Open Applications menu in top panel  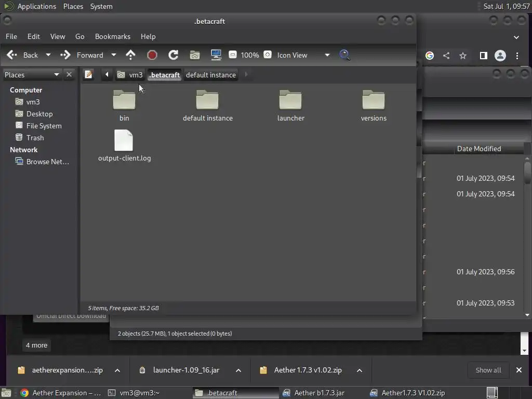(37, 6)
